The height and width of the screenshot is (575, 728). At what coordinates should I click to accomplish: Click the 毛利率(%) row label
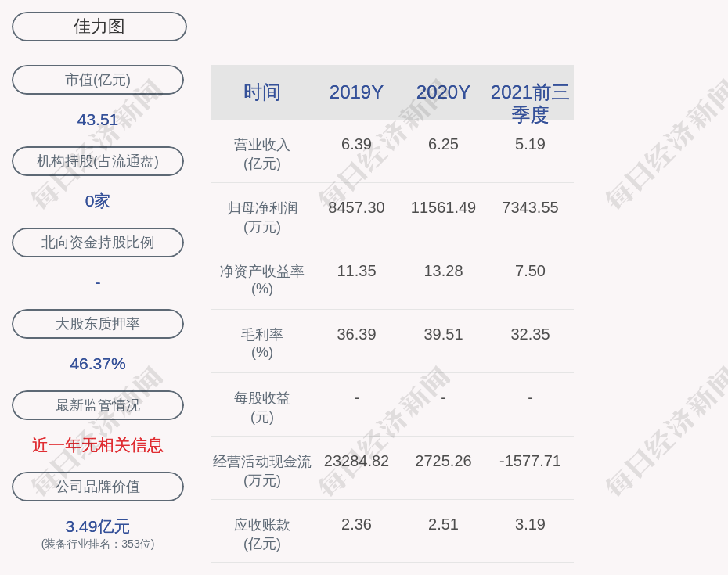click(262, 343)
